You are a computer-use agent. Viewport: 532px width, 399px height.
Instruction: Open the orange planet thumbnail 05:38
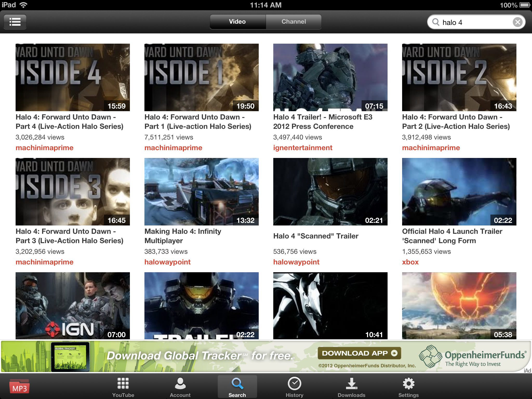pyautogui.click(x=459, y=306)
